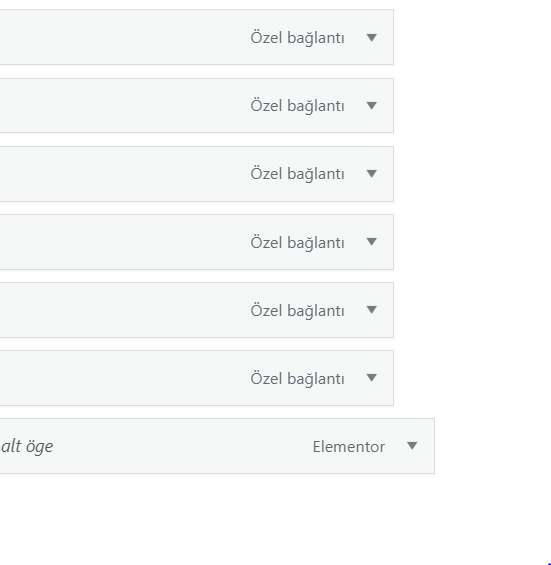Expand the second Özel bağlantı item arrow
The height and width of the screenshot is (565, 551).
point(372,106)
